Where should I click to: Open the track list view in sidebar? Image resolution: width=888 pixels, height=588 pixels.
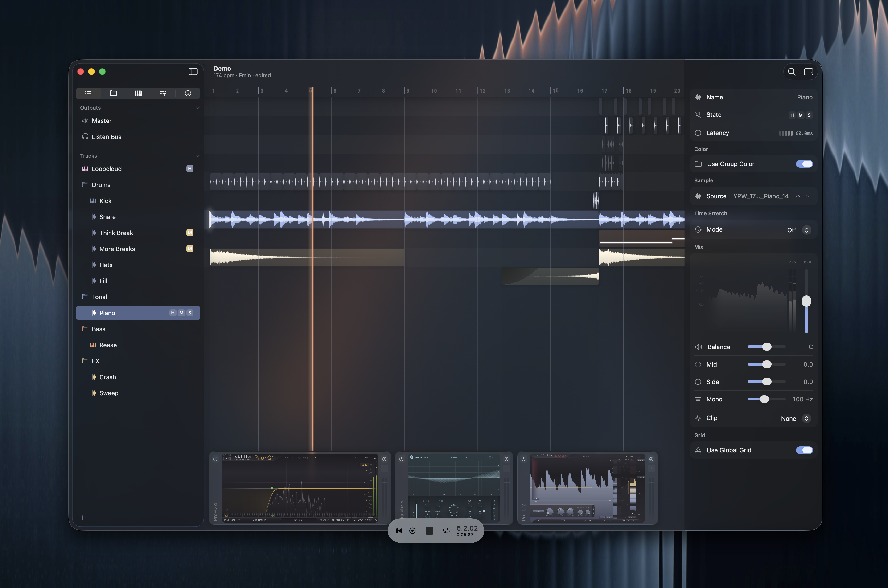coord(89,93)
